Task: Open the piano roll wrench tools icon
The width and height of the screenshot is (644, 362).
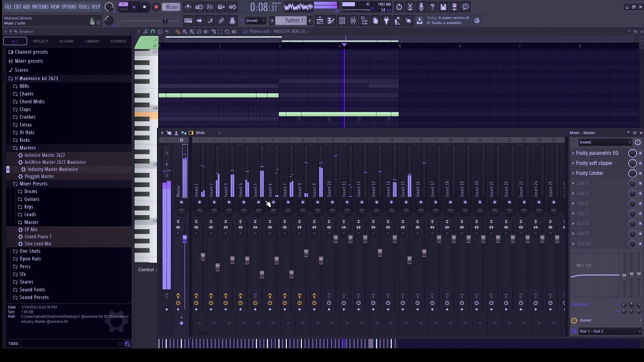Action: (146, 32)
